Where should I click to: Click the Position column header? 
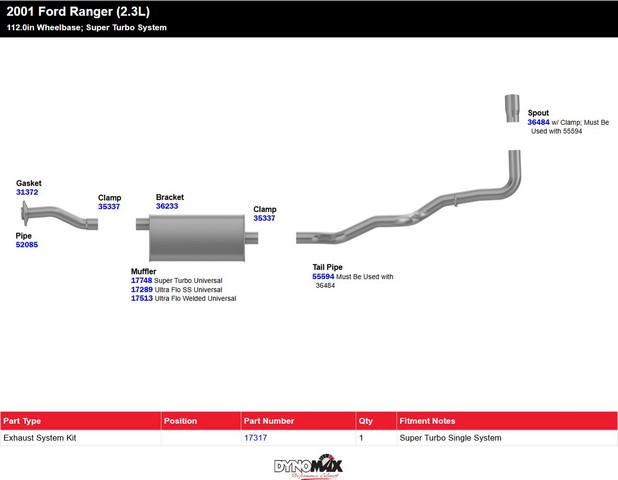pos(180,421)
